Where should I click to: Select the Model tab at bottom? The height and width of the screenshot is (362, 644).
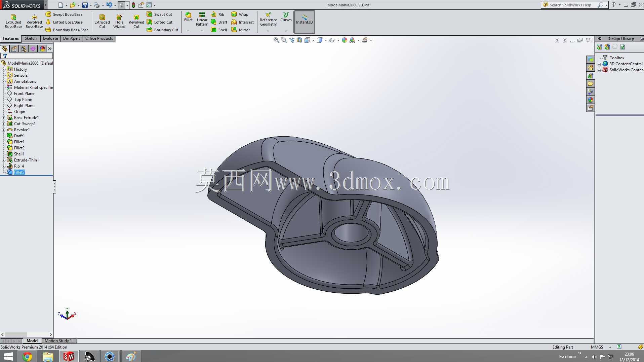coord(32,341)
